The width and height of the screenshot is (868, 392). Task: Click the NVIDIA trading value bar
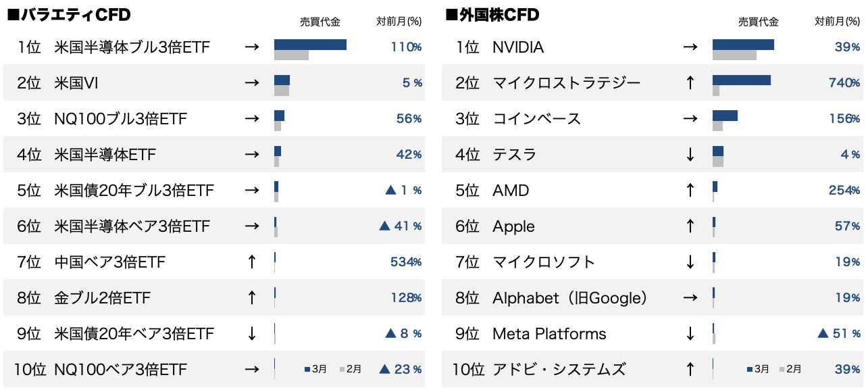coord(743,45)
